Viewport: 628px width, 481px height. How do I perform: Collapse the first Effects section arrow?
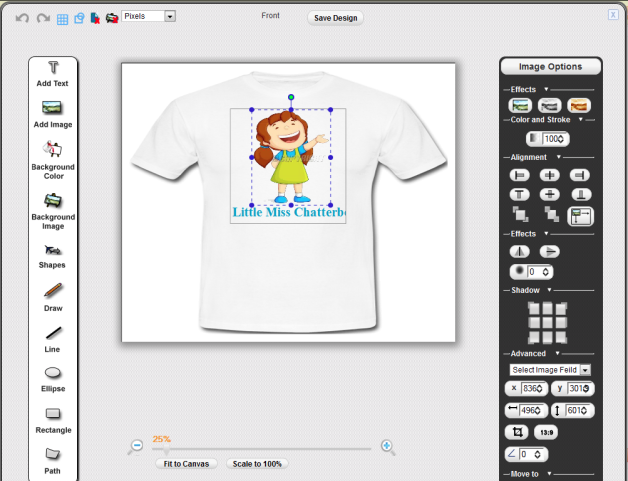546,89
